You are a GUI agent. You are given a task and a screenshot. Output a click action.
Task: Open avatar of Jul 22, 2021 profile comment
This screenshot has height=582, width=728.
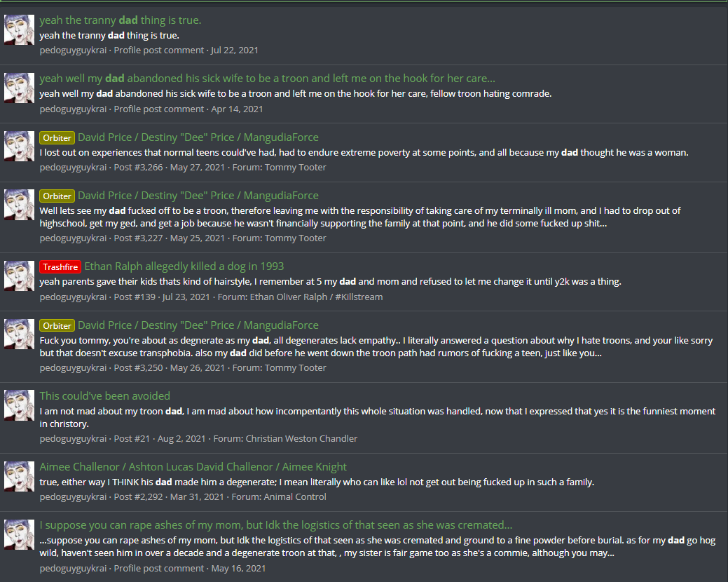tap(20, 29)
